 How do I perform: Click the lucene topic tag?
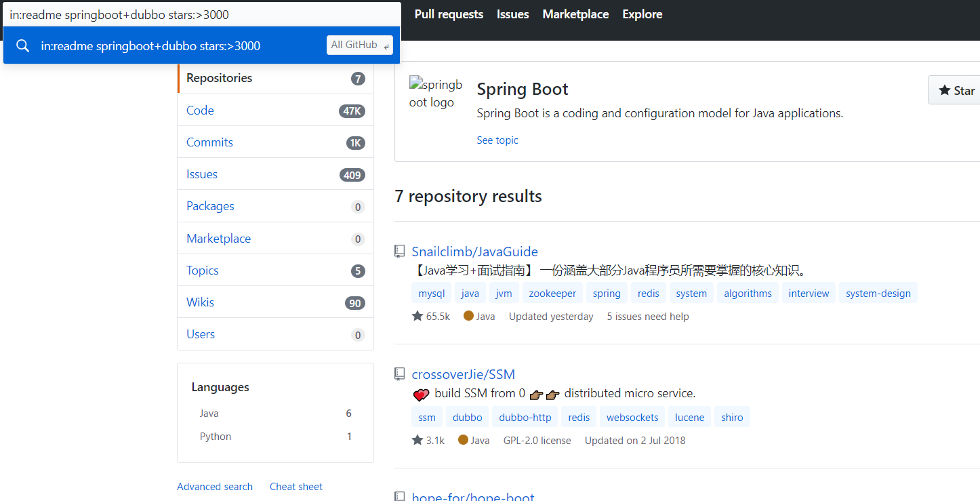click(x=690, y=418)
